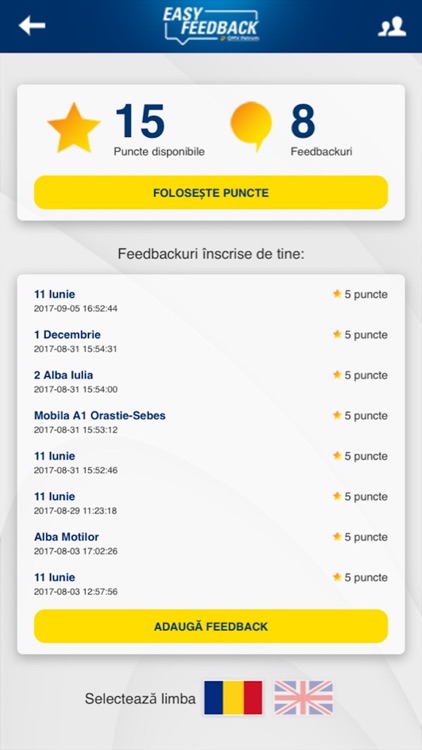Open the Mobila A1 Orastie-Sebes entry
This screenshot has height=750, width=422.
[211, 422]
